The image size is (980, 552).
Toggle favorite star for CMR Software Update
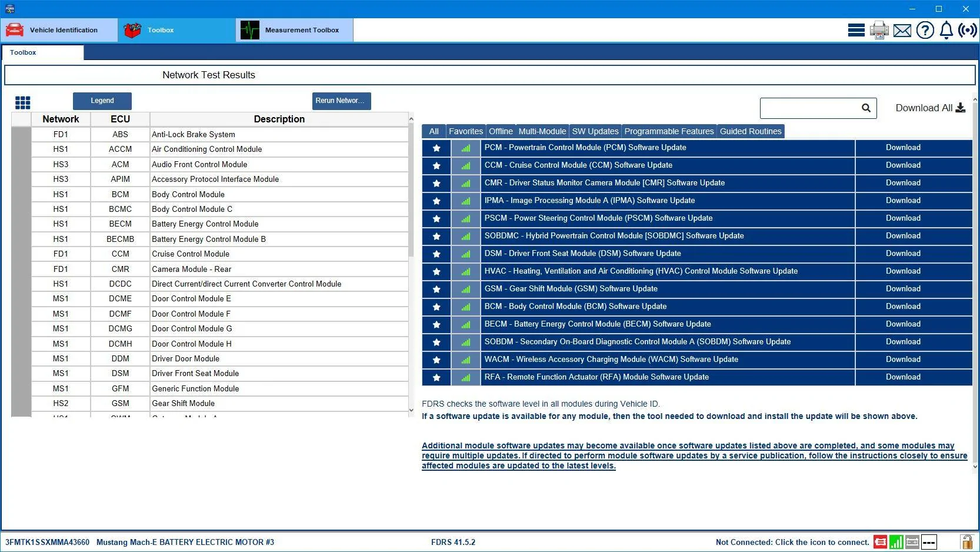point(436,184)
